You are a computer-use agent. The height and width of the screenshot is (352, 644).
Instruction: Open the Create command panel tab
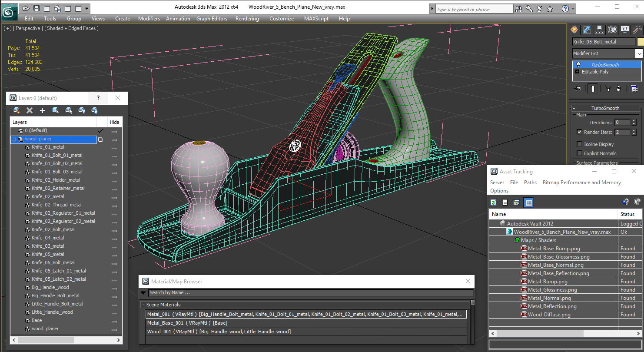click(575, 30)
